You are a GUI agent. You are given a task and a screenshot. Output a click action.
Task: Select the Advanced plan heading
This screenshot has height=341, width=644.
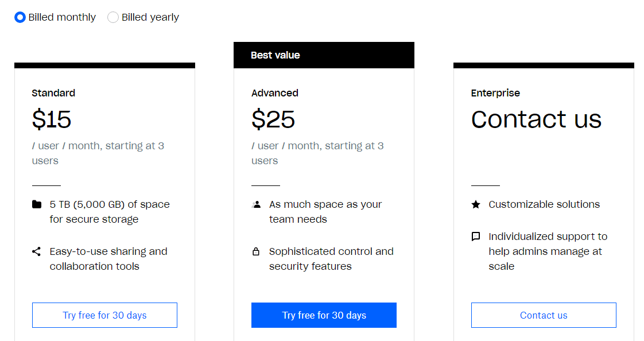point(275,93)
